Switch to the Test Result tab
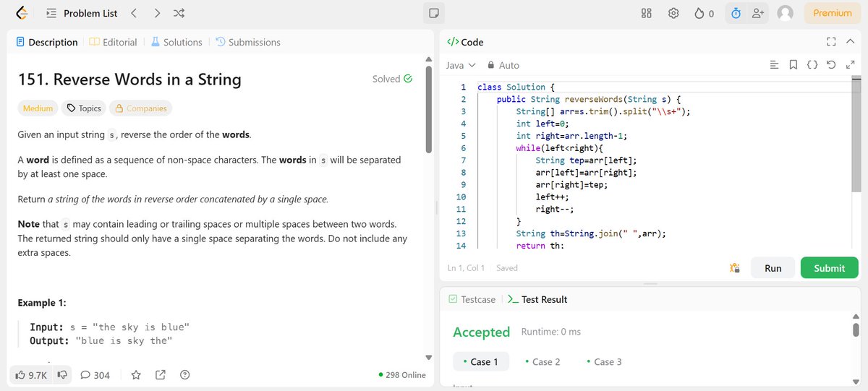Viewport: 868px width, 391px height. click(537, 299)
